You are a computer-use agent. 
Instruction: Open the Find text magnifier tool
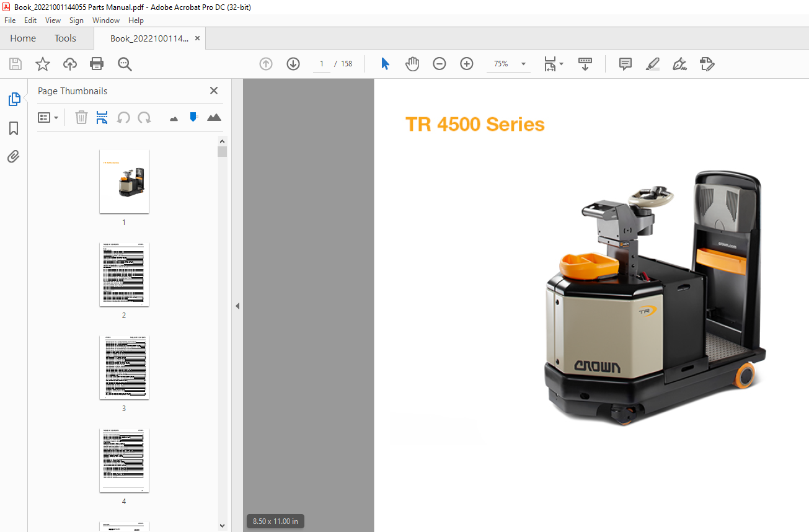[125, 64]
